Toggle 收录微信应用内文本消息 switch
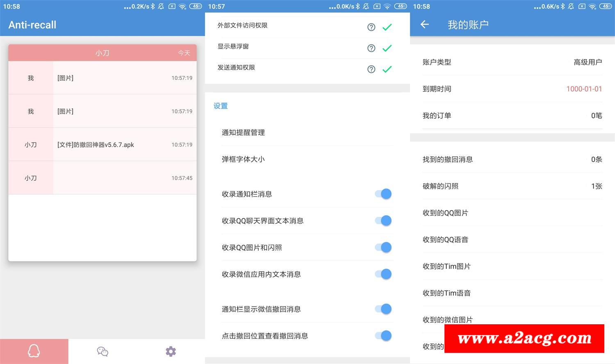This screenshot has width=615, height=364. 383,274
